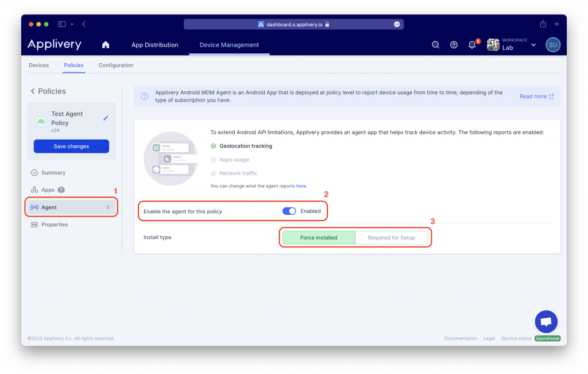Click the 'Network traffic' text
This screenshot has width=588, height=374.
pos(238,173)
